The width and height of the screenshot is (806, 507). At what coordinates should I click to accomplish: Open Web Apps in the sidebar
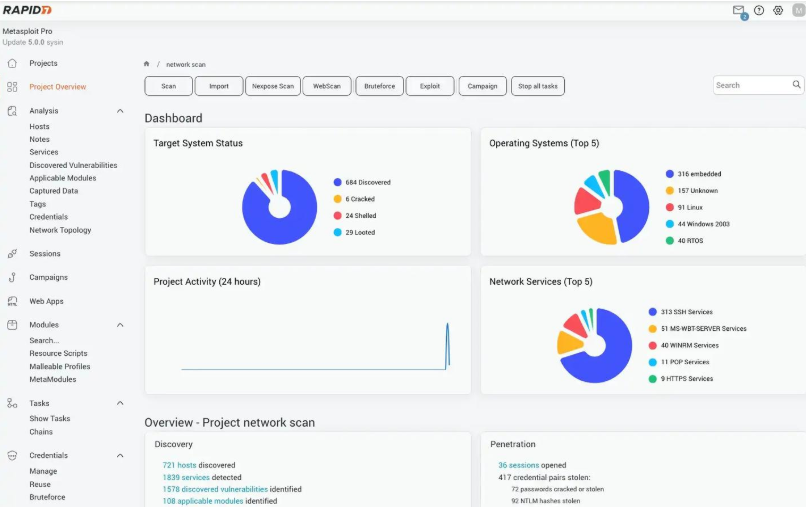46,301
